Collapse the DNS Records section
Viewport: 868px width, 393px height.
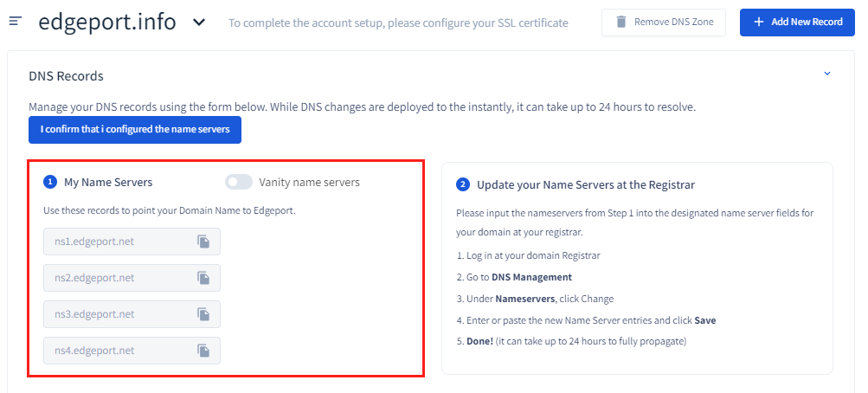826,74
